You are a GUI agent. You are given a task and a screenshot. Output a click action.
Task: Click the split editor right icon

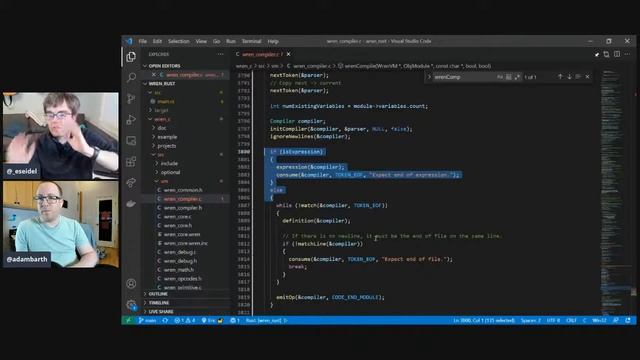point(617,54)
